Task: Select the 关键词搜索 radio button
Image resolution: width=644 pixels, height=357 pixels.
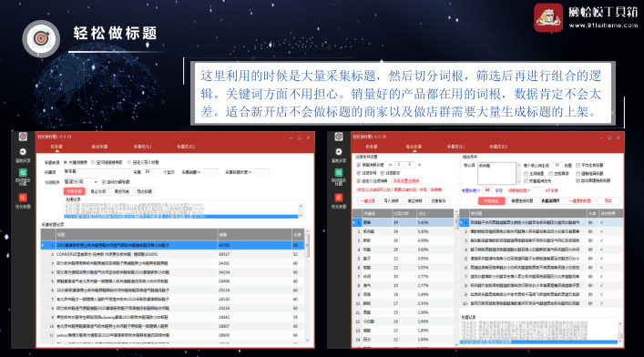Action: point(66,162)
